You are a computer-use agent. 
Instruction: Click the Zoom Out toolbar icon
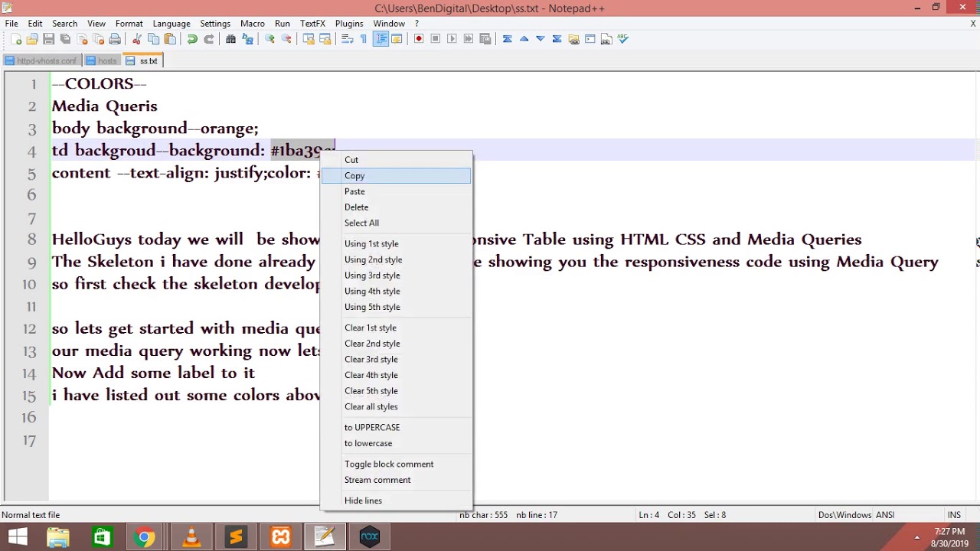point(286,39)
